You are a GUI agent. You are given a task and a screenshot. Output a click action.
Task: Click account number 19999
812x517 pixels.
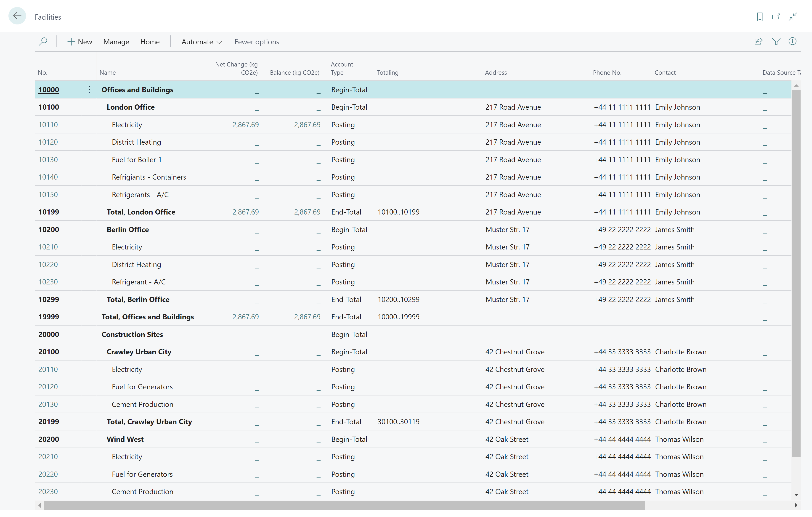(x=49, y=317)
